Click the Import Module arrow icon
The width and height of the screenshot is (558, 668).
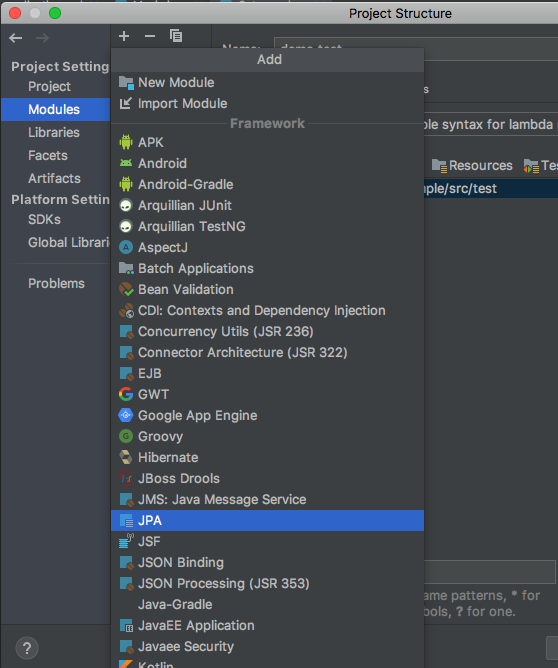click(126, 104)
